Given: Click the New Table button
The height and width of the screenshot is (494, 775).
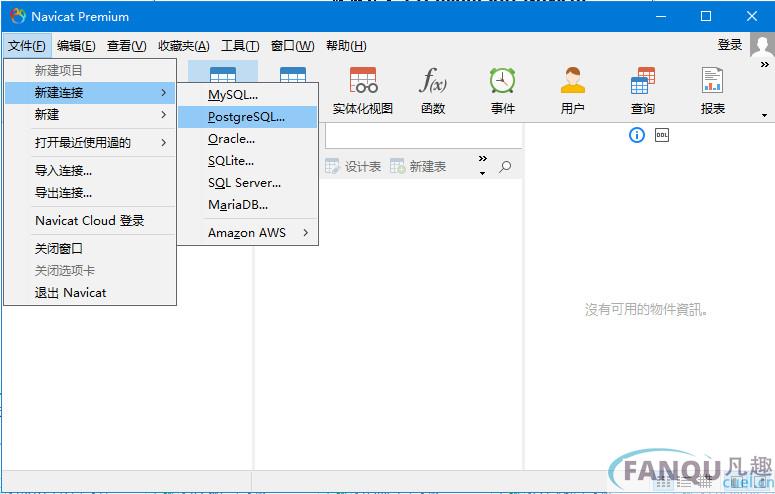Looking at the screenshot, I should click(418, 167).
